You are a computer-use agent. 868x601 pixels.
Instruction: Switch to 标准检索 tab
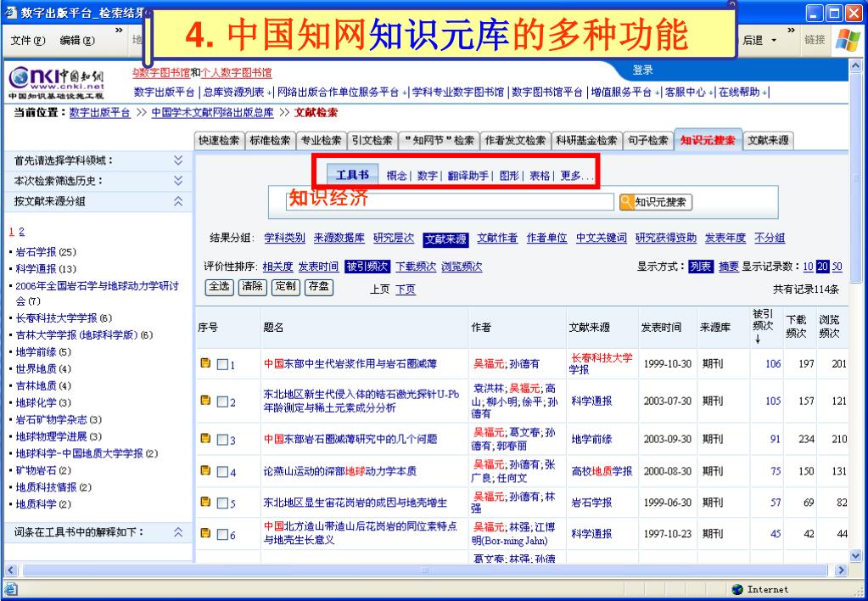270,141
